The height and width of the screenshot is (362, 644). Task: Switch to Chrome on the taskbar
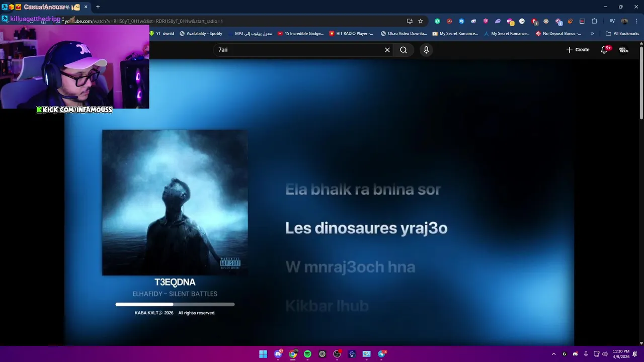point(293,354)
